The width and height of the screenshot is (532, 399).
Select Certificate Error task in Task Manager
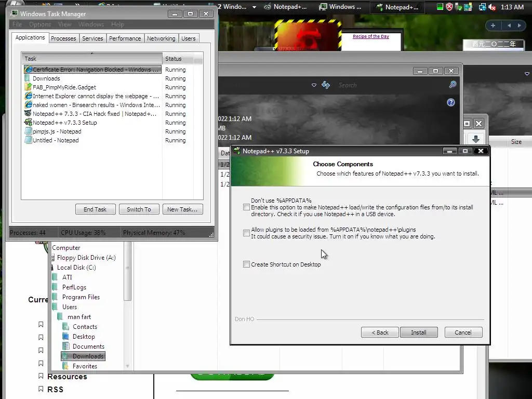[92, 70]
